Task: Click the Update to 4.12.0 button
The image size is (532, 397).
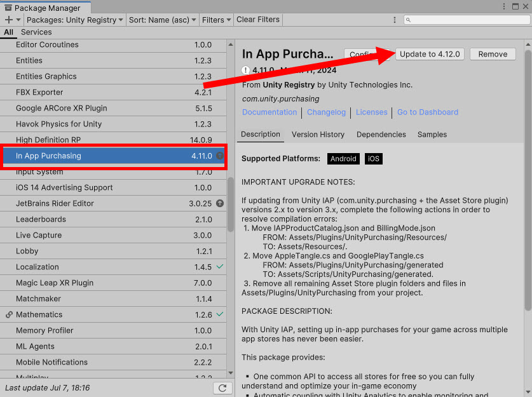Action: 430,54
